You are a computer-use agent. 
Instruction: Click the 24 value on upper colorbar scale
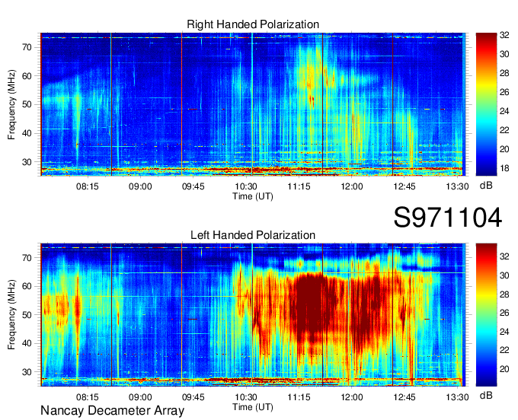click(504, 111)
